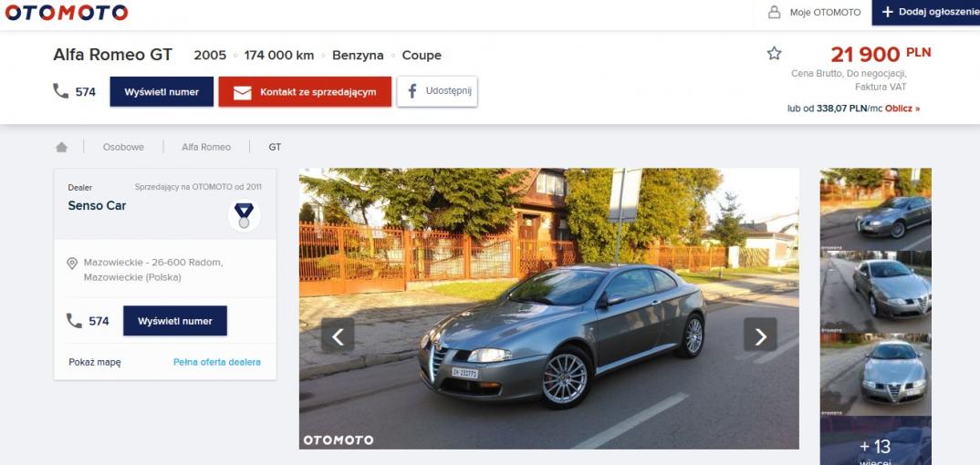980x465 pixels.
Task: Open Pokaż mapę link
Action: [95, 362]
